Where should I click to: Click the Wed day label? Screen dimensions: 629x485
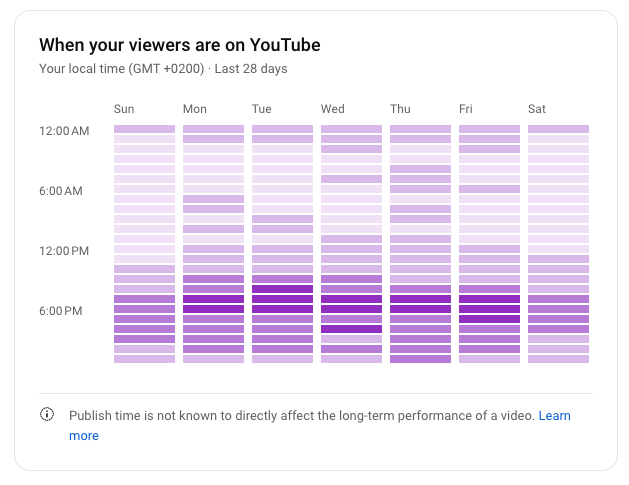click(x=333, y=109)
